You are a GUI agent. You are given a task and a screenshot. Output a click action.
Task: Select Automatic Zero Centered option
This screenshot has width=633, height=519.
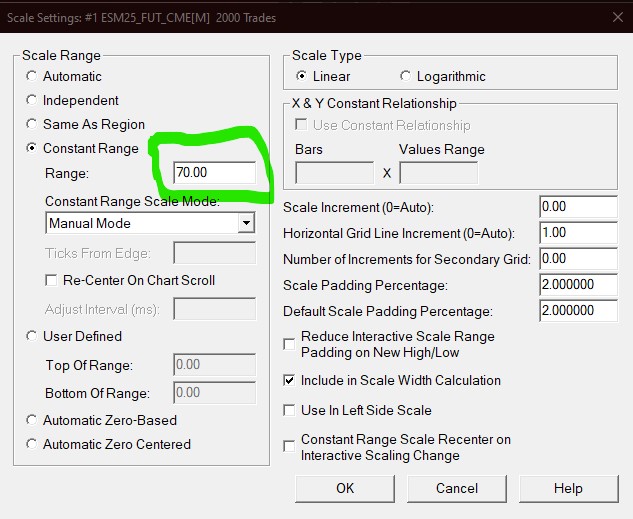33,444
